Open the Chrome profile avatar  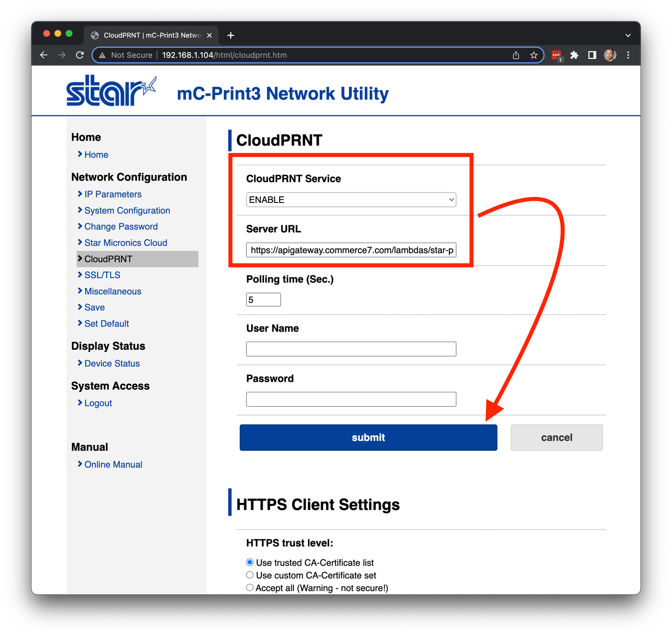click(610, 55)
